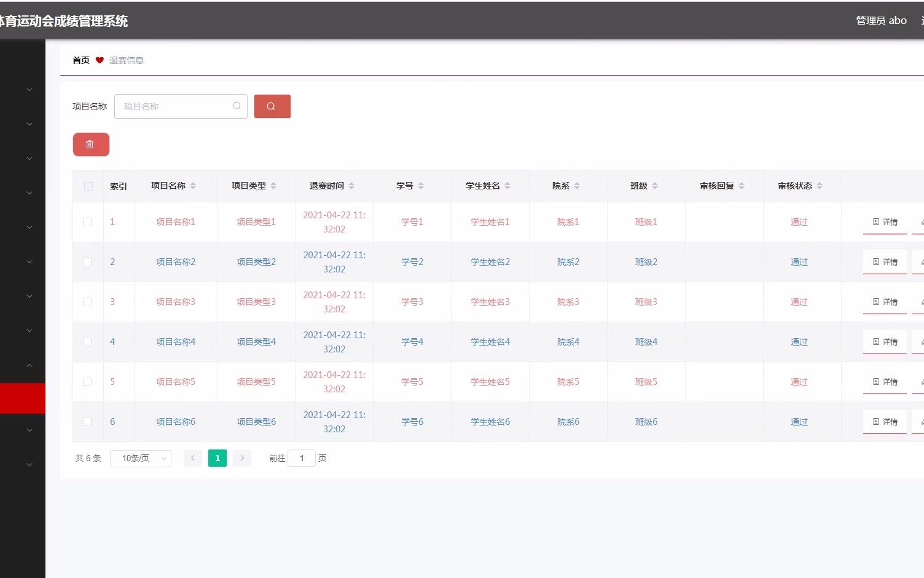Open 详情 for row 项目名称5
Image resolution: width=924 pixels, height=578 pixels.
coord(885,382)
